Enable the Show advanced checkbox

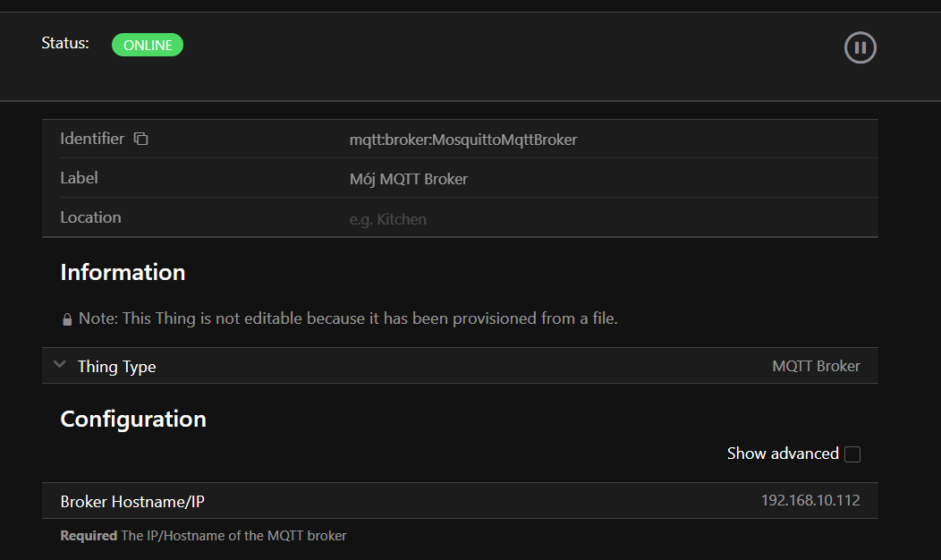click(852, 454)
